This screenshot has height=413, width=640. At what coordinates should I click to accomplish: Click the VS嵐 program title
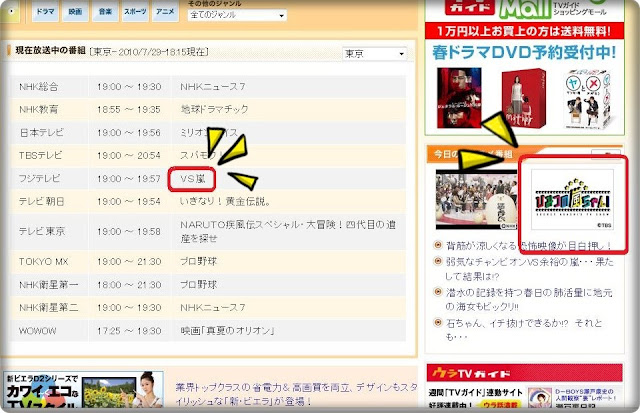pyautogui.click(x=193, y=179)
